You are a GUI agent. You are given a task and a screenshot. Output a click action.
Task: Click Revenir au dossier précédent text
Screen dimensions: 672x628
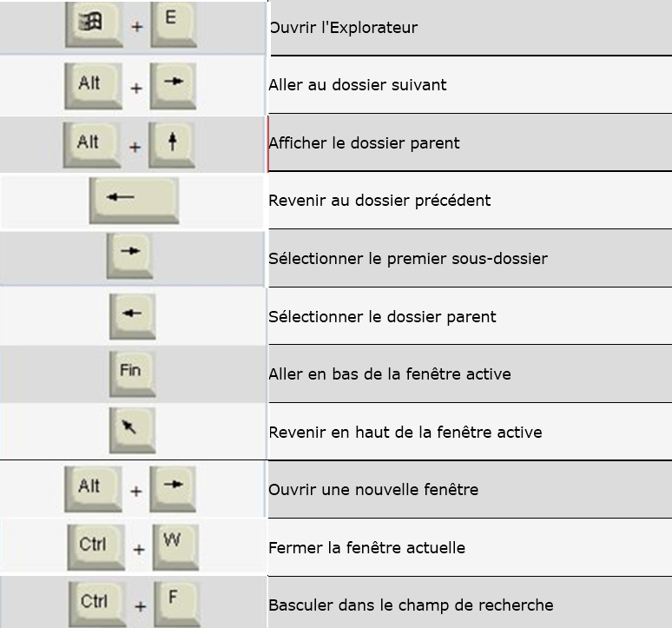tap(379, 201)
